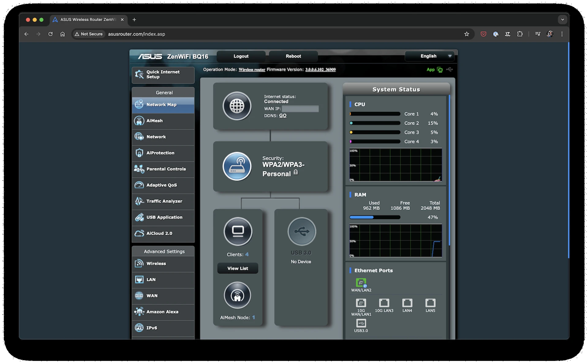Screen dimensions: 588x364
Task: Open a new browser tab
Action: pyautogui.click(x=134, y=20)
